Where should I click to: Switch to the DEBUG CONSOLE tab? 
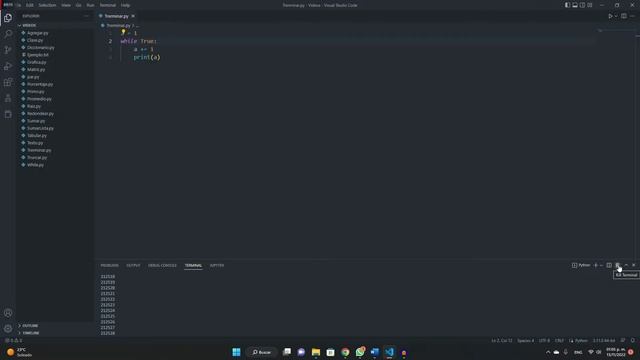[x=162, y=265]
